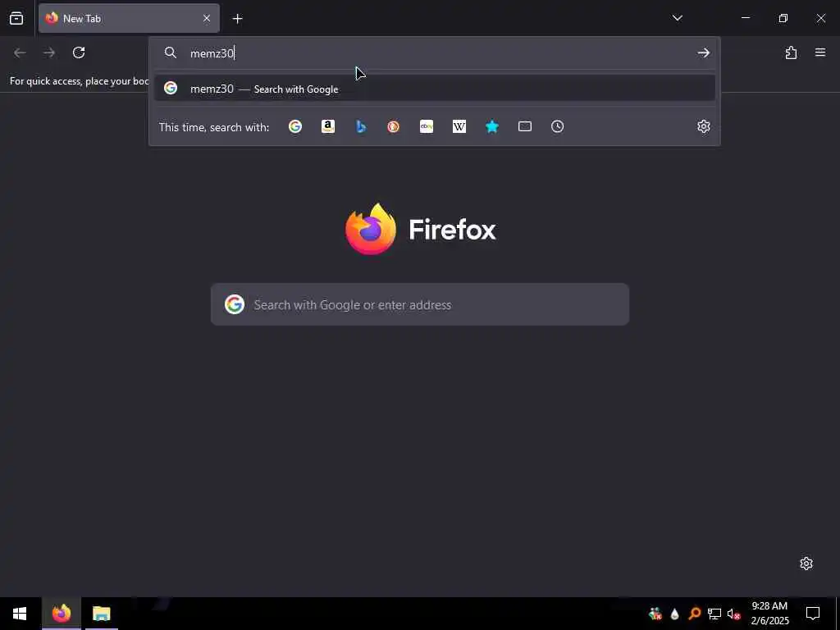840x630 pixels.
Task: Open new tab page personalize gear
Action: click(806, 564)
